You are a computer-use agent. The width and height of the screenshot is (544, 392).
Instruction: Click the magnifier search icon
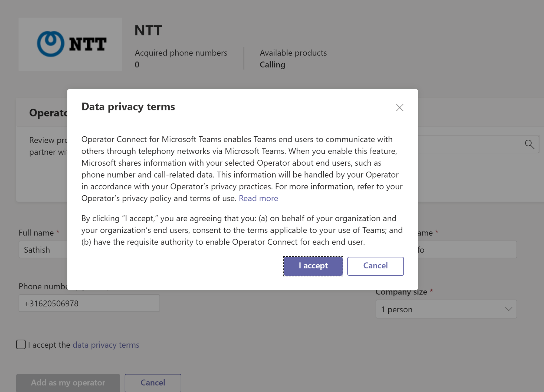pyautogui.click(x=529, y=144)
